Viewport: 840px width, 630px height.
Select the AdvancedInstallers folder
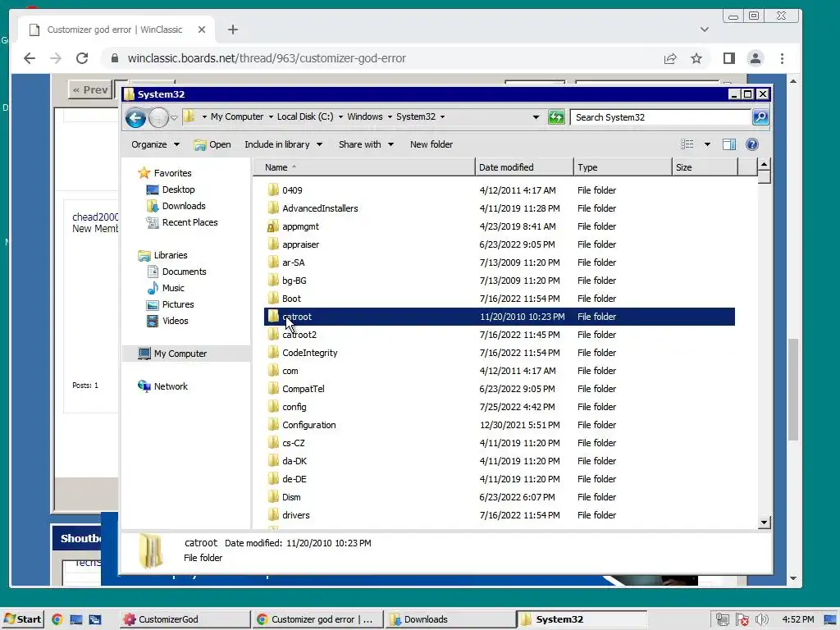(x=320, y=208)
